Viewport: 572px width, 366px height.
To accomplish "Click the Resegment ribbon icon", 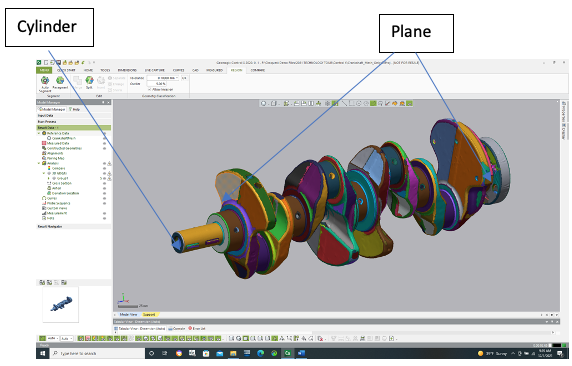I will (60, 80).
